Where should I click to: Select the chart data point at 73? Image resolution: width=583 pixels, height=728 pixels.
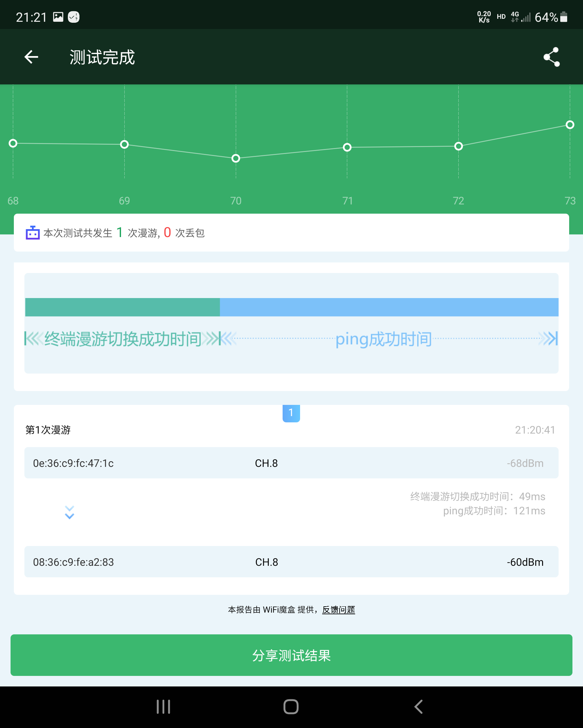tap(570, 125)
